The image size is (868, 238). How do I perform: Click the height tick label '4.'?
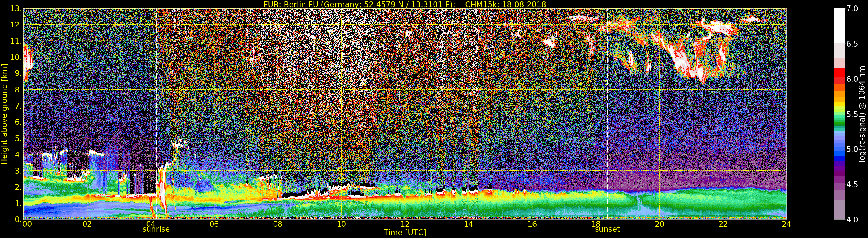(x=18, y=155)
